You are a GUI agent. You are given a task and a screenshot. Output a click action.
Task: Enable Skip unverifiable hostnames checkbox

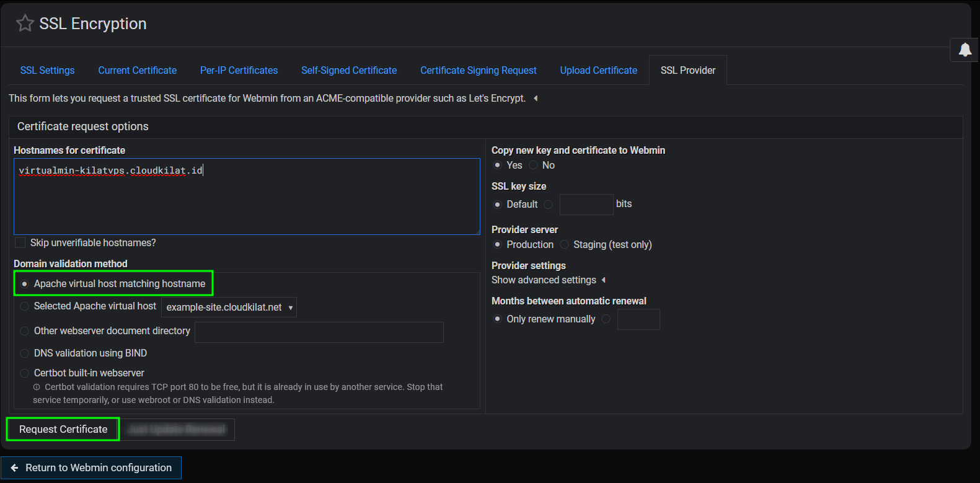(x=20, y=243)
